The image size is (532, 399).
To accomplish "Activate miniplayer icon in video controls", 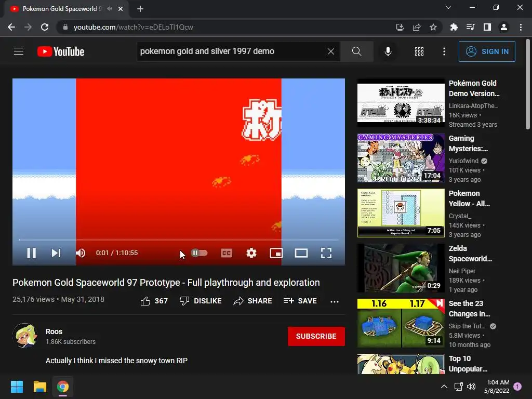I will click(x=276, y=253).
